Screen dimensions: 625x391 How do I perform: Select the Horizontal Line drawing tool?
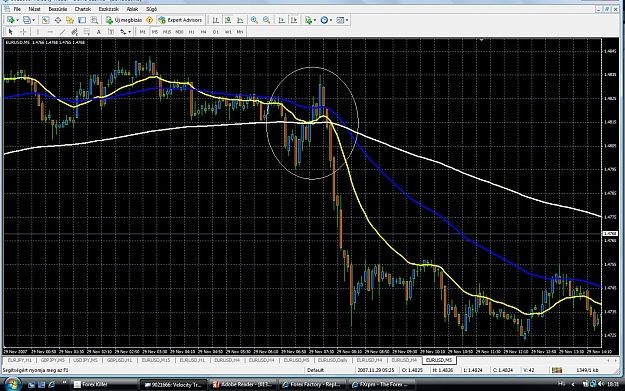tap(50, 32)
